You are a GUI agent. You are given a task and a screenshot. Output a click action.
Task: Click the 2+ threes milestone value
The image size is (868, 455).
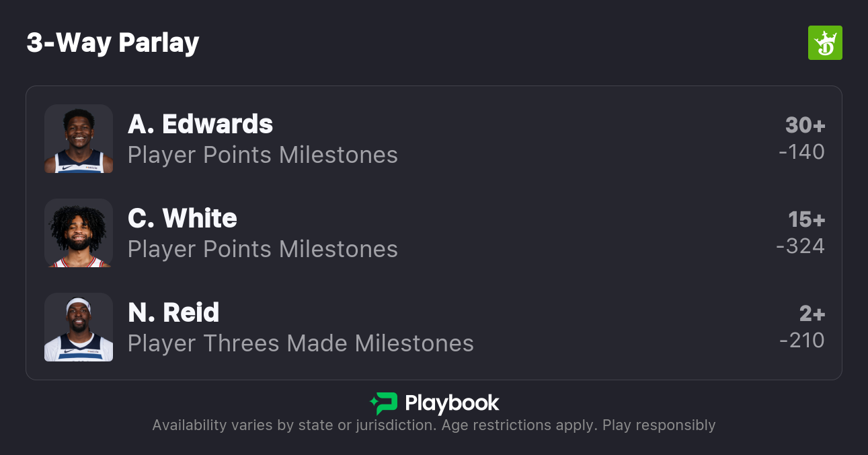[812, 314]
